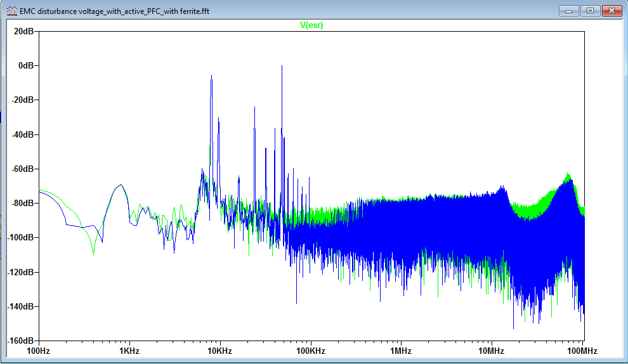The height and width of the screenshot is (364, 628).
Task: Click the -80dB vertical axis label
Action: (22, 203)
